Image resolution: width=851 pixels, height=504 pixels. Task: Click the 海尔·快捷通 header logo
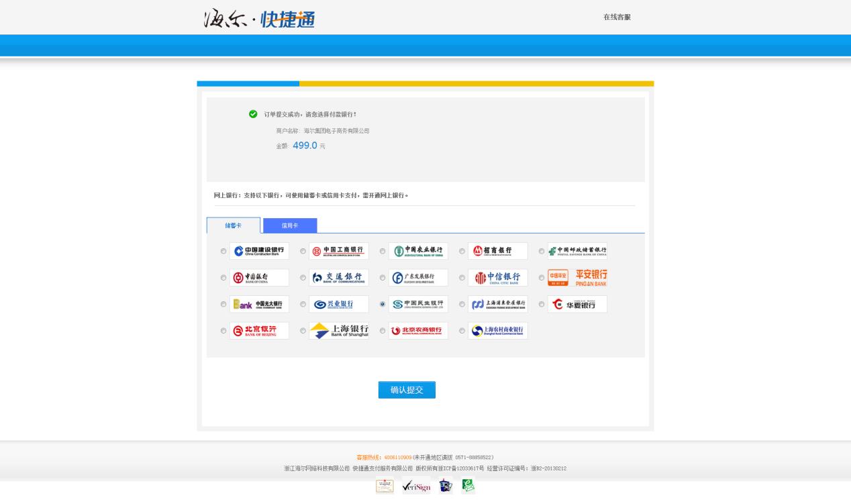tap(259, 18)
